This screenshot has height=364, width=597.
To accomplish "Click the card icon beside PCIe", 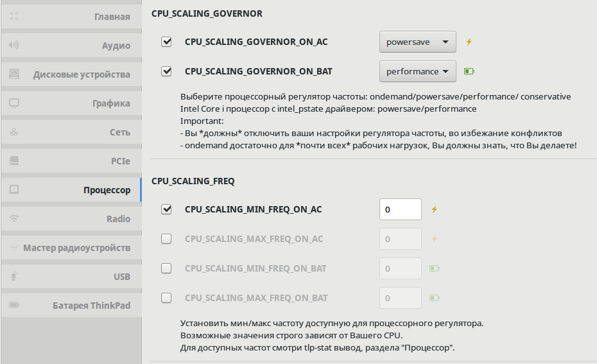I will (x=14, y=160).
